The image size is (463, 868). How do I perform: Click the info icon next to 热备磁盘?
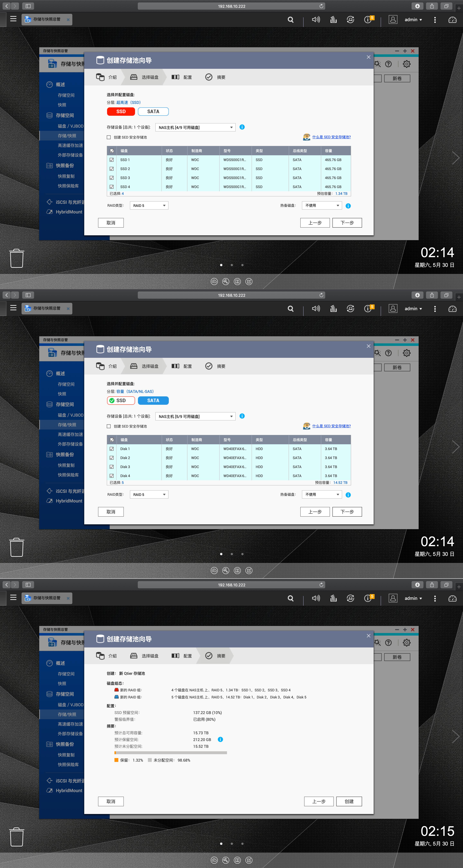[348, 205]
